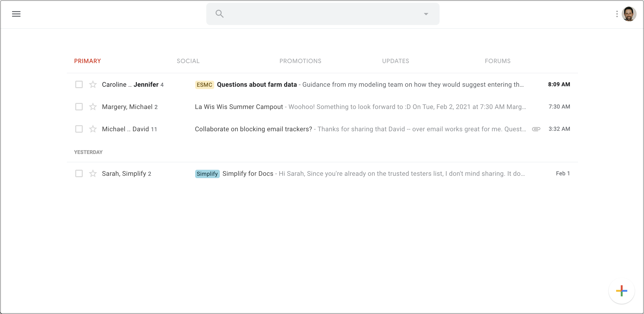Click the three-dot options icon near the avatar
The width and height of the screenshot is (644, 314).
coord(617,14)
